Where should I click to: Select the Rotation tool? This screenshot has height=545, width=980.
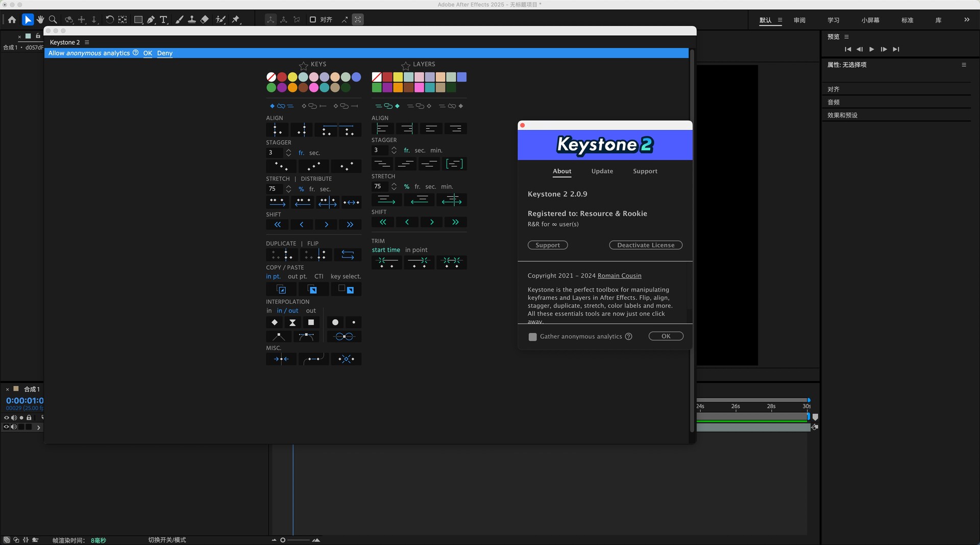[x=110, y=20]
